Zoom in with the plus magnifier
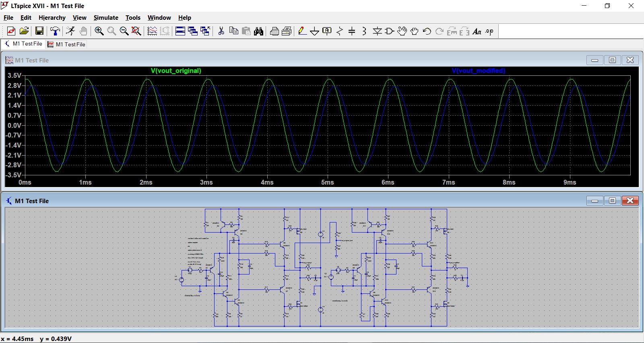 click(99, 31)
